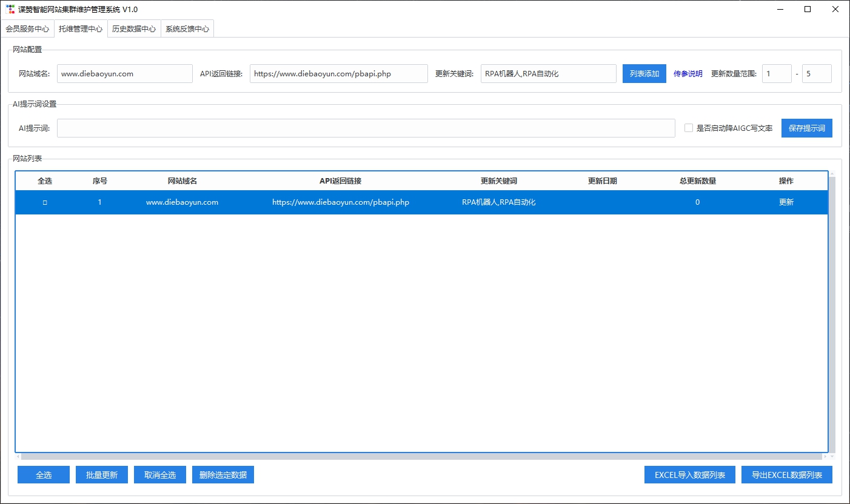Click the EXCEL导入数据列表 button
This screenshot has height=504, width=850.
(x=690, y=475)
